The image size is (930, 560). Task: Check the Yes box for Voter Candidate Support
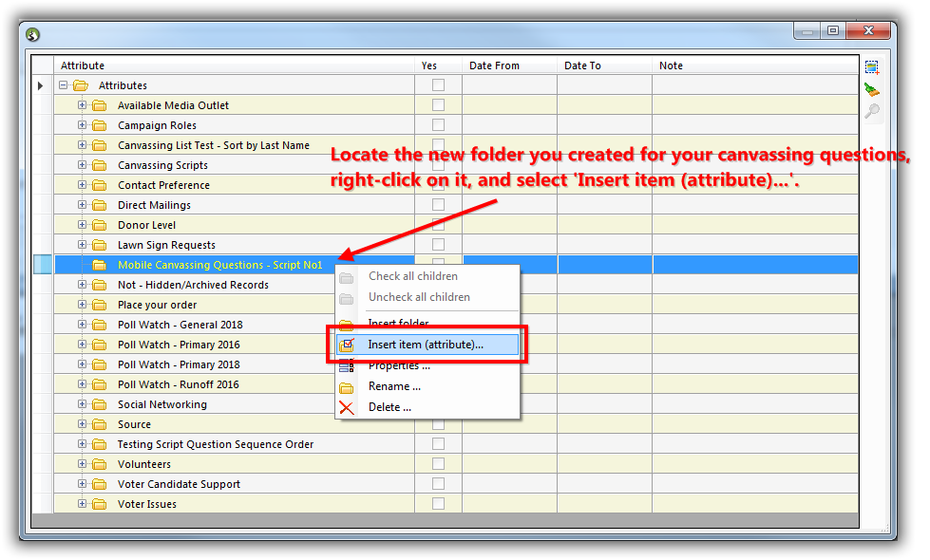tap(438, 483)
